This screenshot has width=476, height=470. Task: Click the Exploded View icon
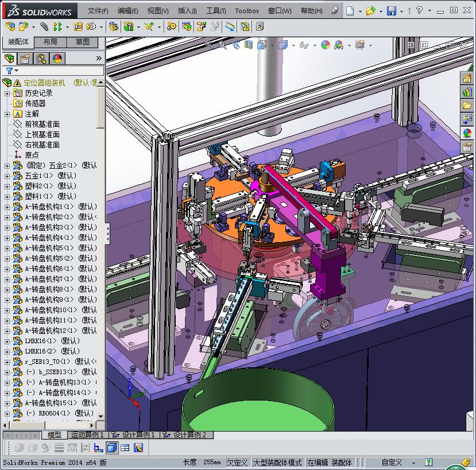pyautogui.click(x=202, y=27)
